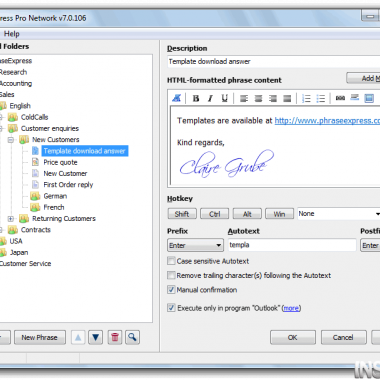Uncheck Manual confirmation option
Viewport: 380px width, 380px height.
[171, 289]
